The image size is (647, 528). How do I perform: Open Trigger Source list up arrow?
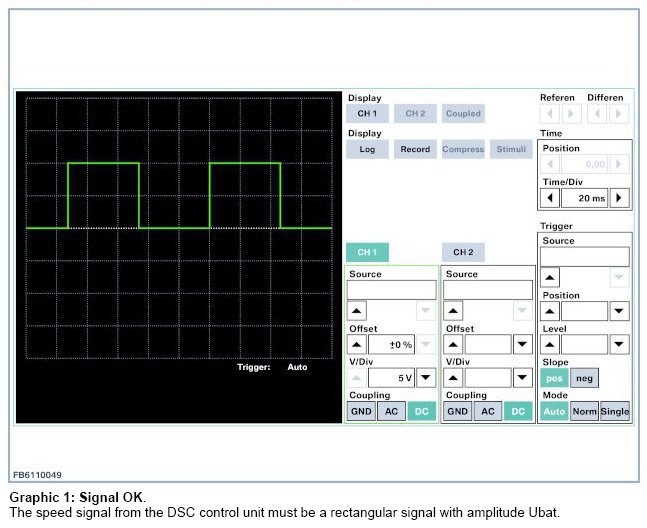550,278
